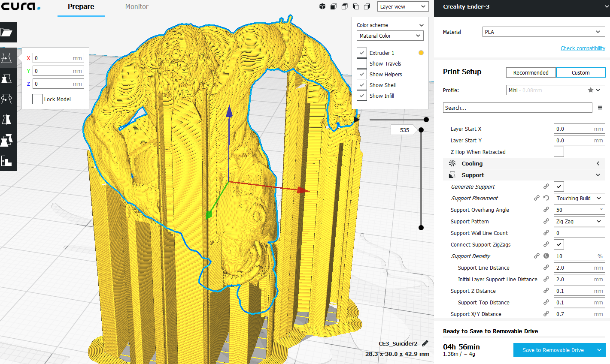Viewport: 610px width, 364px height.
Task: Click link icon beside Support Overhang Angle
Action: point(546,210)
